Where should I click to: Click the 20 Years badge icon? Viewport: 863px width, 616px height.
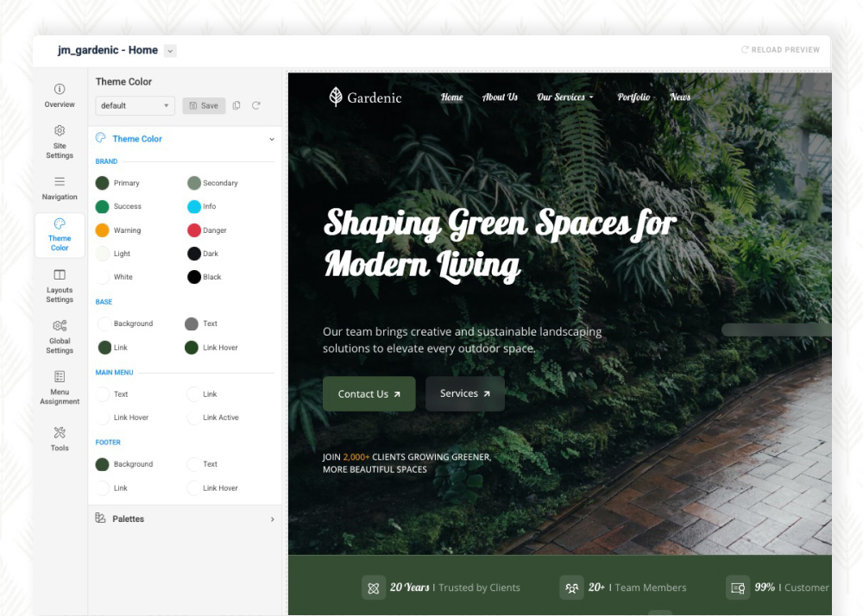click(373, 588)
